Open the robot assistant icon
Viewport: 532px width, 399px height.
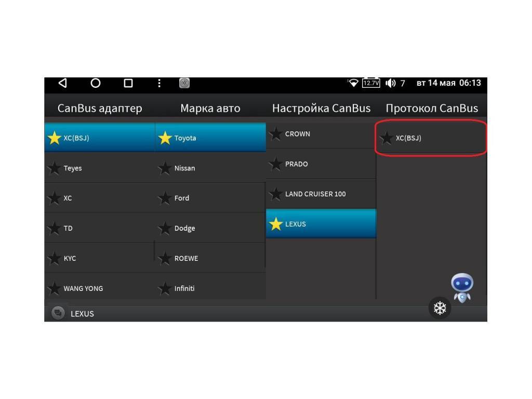pyautogui.click(x=462, y=288)
